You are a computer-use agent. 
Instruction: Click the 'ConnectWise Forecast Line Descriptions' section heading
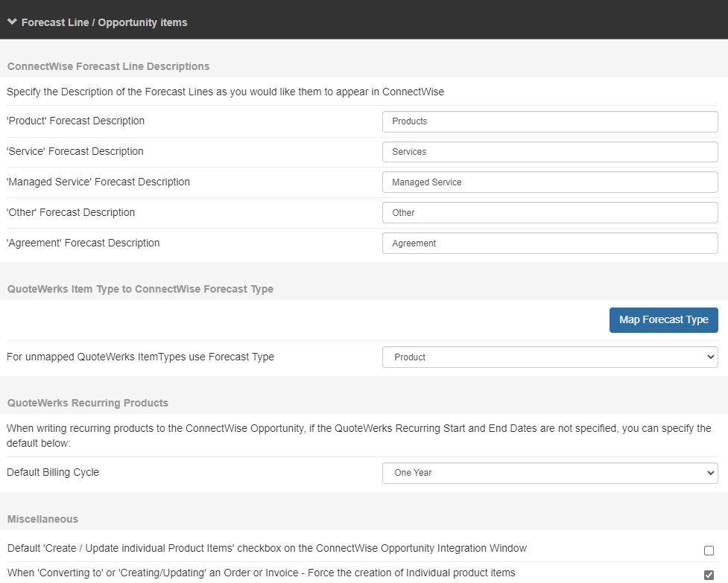109,66
